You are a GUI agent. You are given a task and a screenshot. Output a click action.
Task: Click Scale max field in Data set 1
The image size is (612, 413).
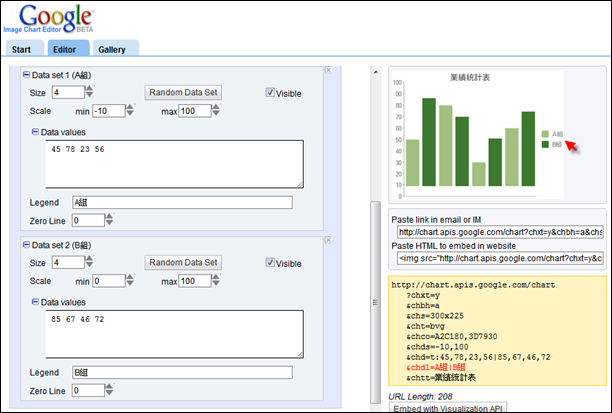pos(195,111)
